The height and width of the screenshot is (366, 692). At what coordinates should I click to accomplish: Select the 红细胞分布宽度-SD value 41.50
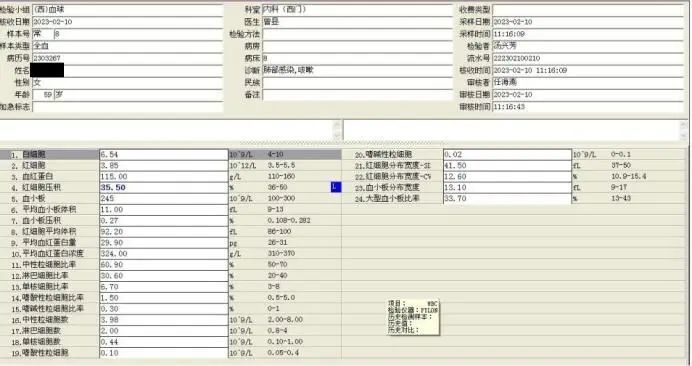tap(507, 166)
